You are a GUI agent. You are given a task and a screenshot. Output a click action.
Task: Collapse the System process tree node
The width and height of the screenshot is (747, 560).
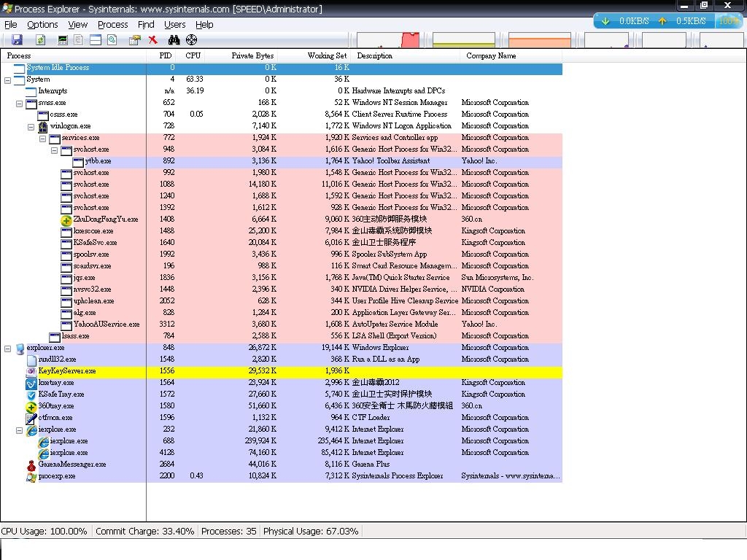(8, 79)
